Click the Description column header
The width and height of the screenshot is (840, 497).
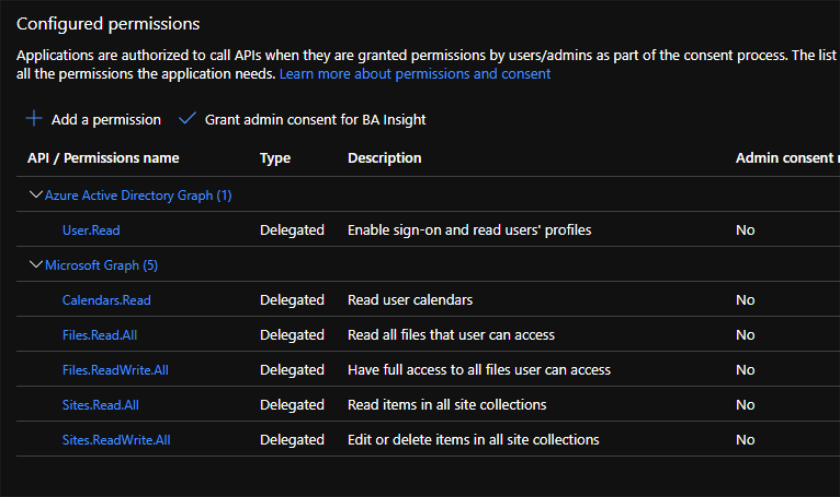(x=384, y=158)
